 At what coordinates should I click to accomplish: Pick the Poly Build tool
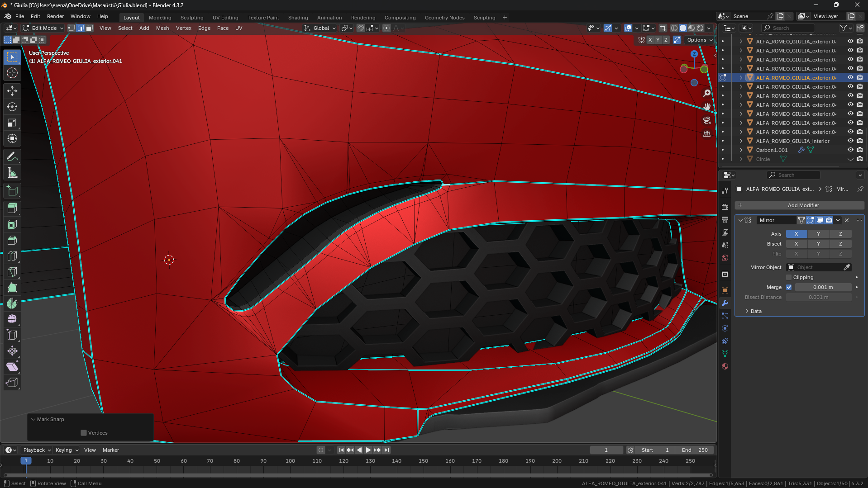tap(12, 288)
